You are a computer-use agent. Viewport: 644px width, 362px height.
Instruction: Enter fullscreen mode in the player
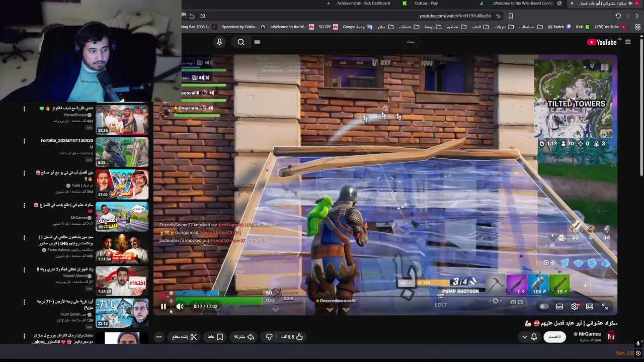(x=605, y=306)
